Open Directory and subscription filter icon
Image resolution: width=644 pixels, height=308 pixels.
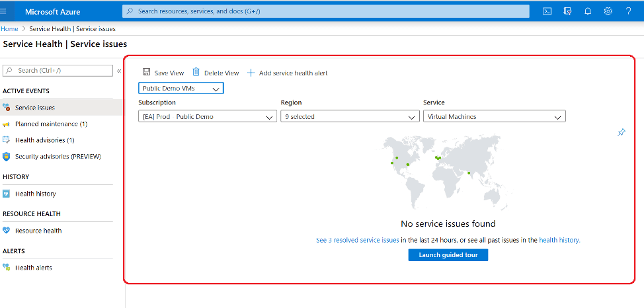(x=567, y=11)
